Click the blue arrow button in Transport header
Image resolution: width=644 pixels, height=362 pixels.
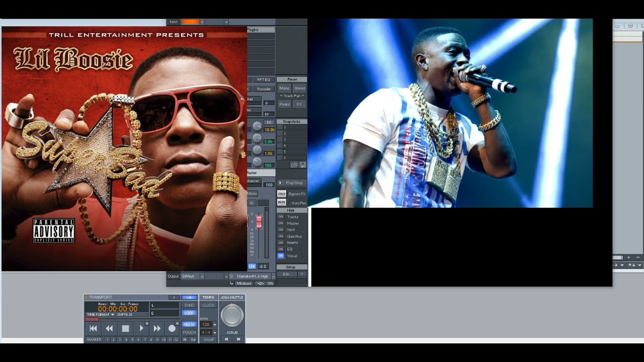189,297
